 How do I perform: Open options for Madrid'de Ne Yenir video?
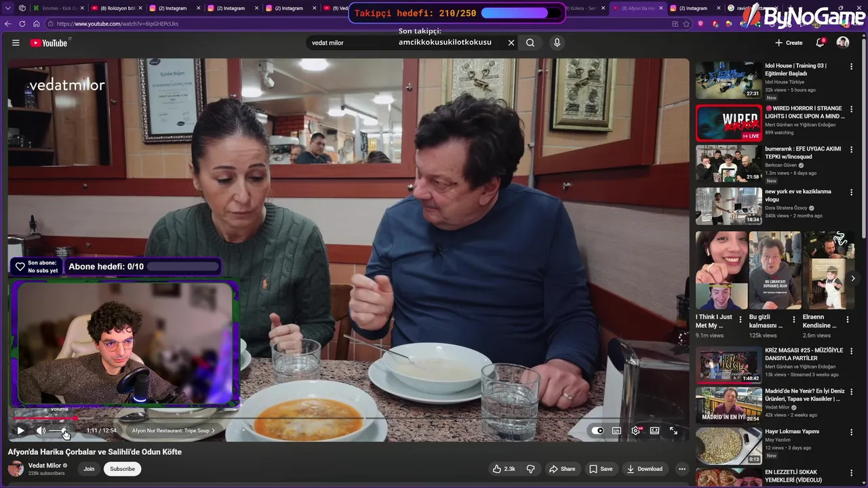click(852, 391)
